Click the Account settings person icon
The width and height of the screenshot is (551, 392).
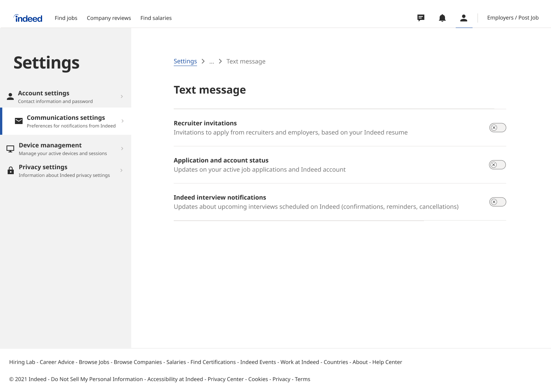point(10,96)
